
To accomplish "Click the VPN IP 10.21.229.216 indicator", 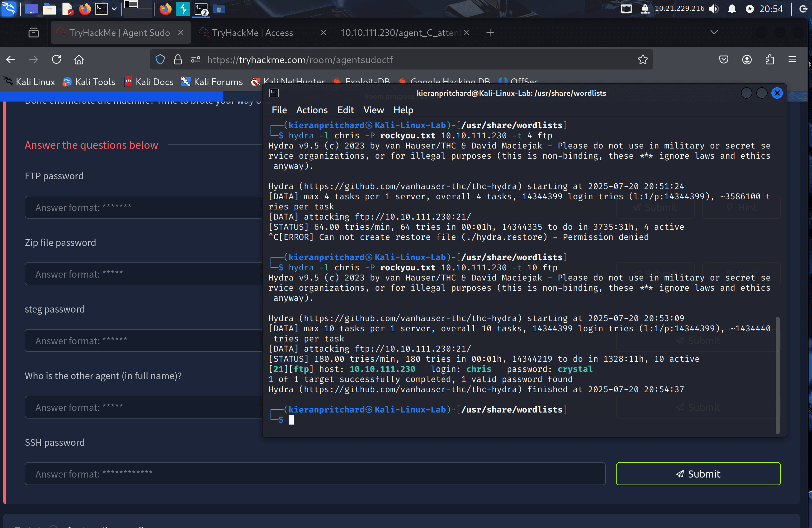I will (x=679, y=9).
